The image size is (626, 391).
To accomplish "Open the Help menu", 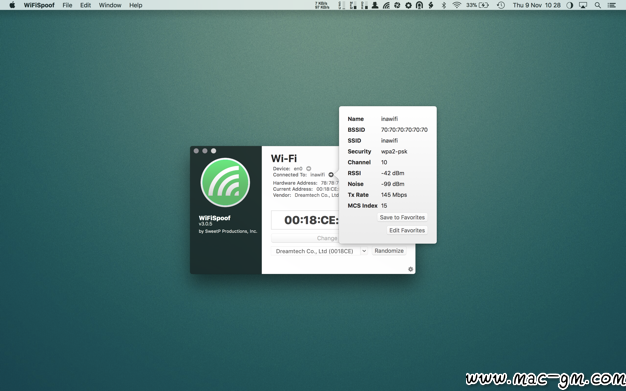I will click(135, 5).
